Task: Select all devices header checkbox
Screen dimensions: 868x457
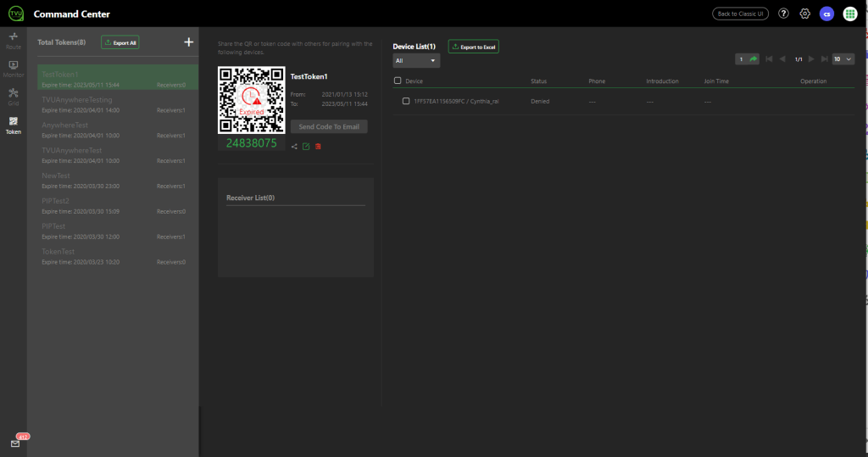Action: pos(398,81)
